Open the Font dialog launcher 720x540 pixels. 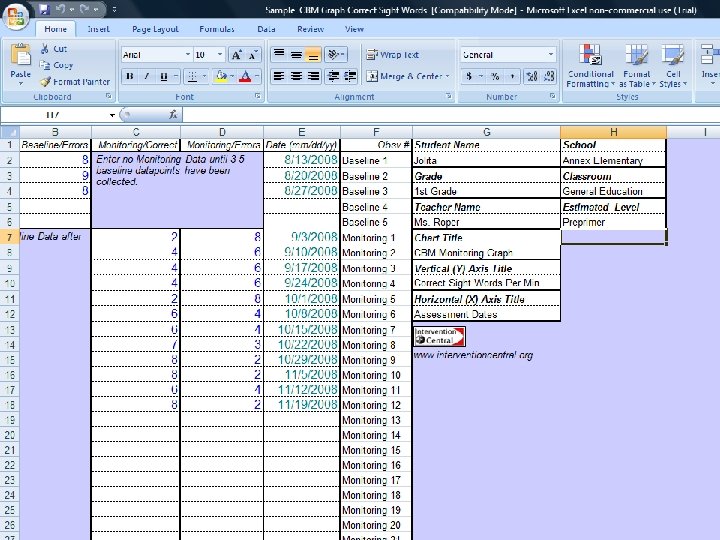[x=258, y=96]
